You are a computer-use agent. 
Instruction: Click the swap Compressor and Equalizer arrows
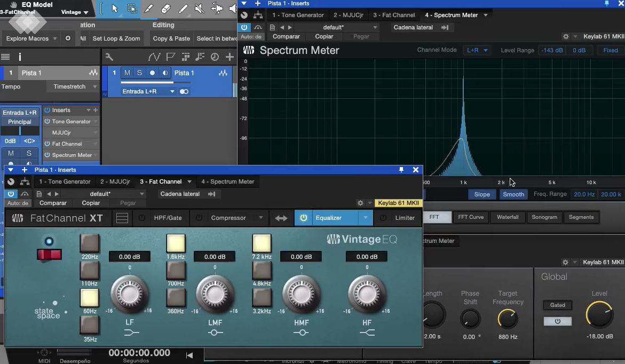point(281,218)
